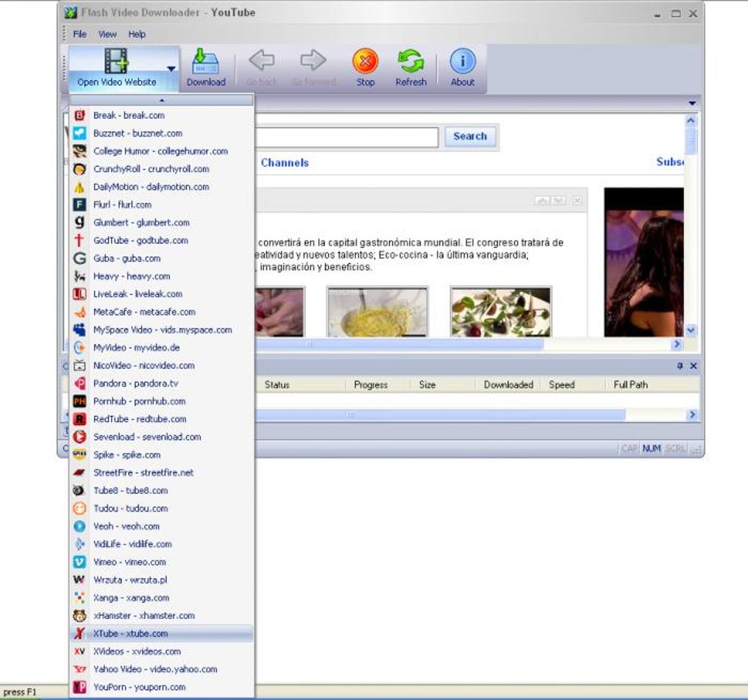Pick Heavy - heavy.com entry
748x700 pixels.
162,277
